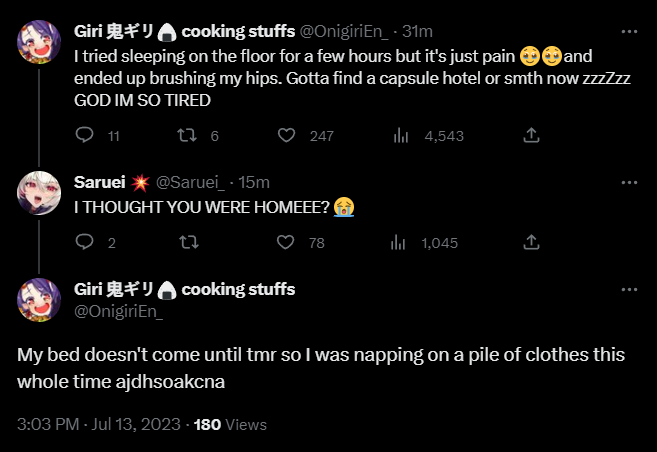Share Saruei's tweet
657x452 pixels.
point(532,241)
